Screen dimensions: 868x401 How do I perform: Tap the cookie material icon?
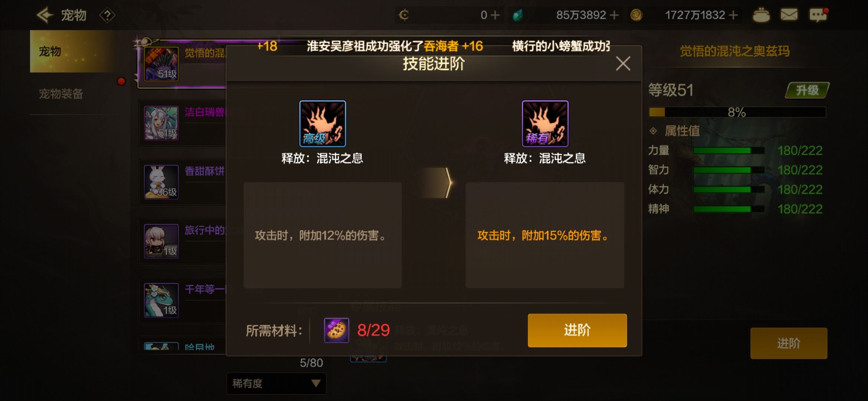coord(336,330)
